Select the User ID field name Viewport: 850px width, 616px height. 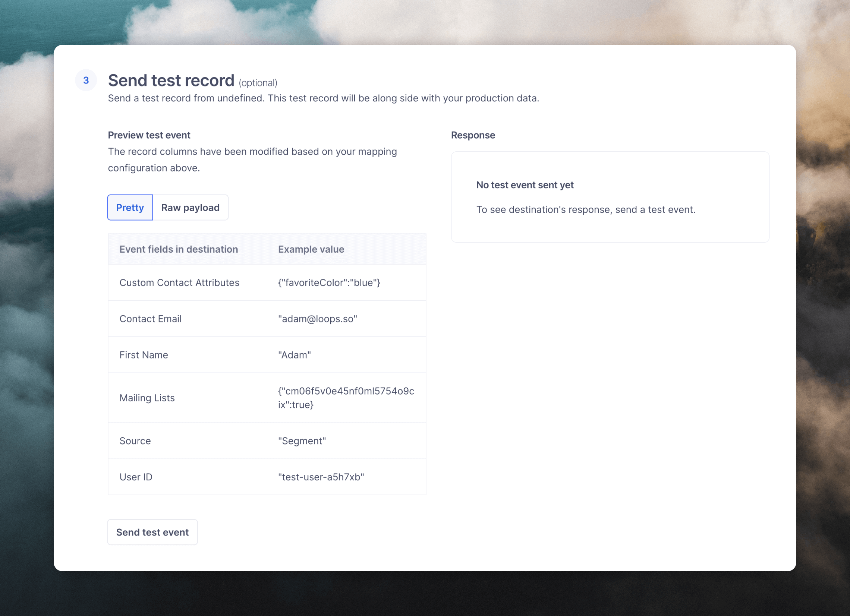[136, 477]
